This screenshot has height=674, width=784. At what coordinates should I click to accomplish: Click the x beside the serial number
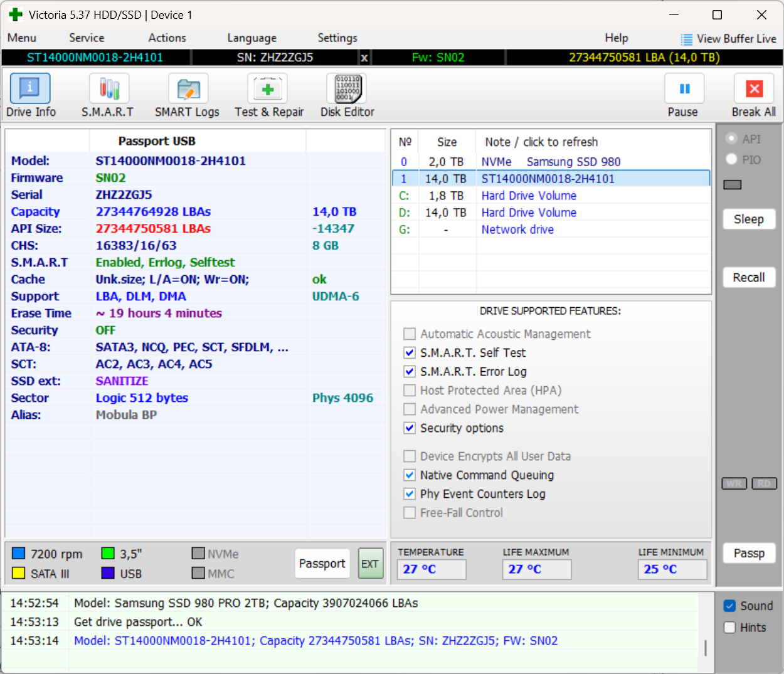[x=364, y=58]
